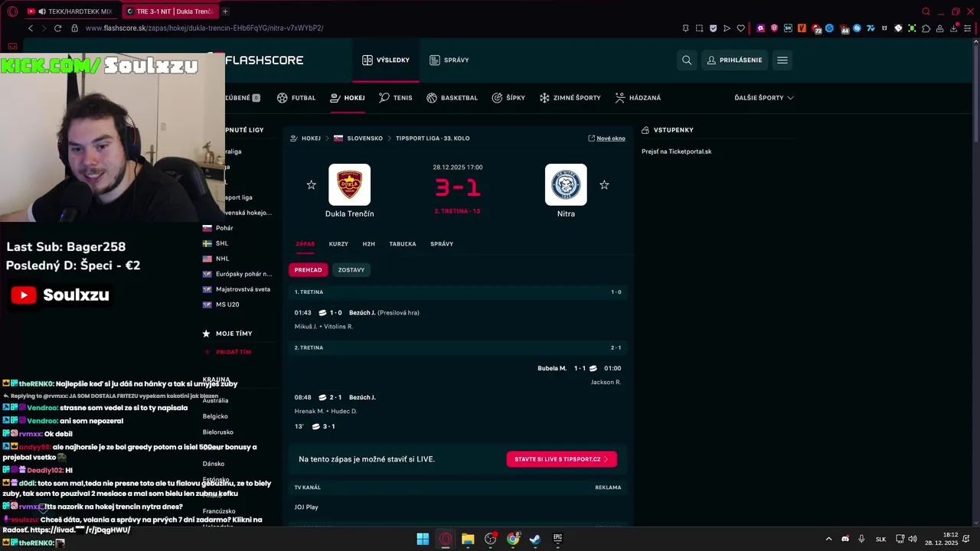Click the Nové okno link
This screenshot has height=551, width=980.
tap(606, 139)
